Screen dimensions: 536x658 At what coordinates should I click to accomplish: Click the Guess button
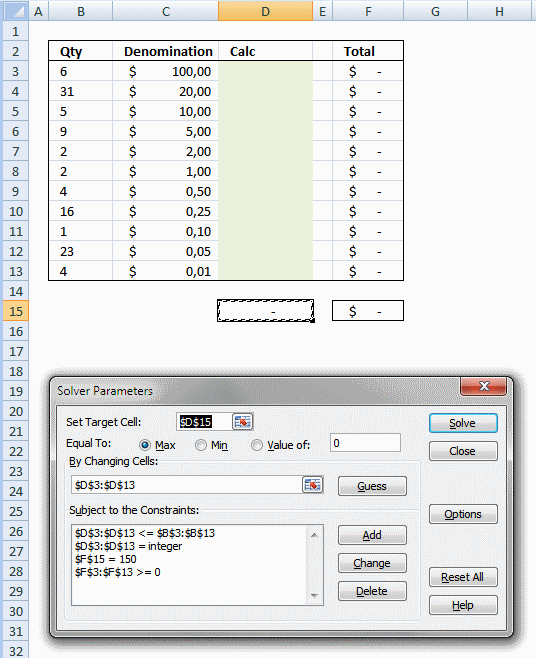click(x=372, y=486)
